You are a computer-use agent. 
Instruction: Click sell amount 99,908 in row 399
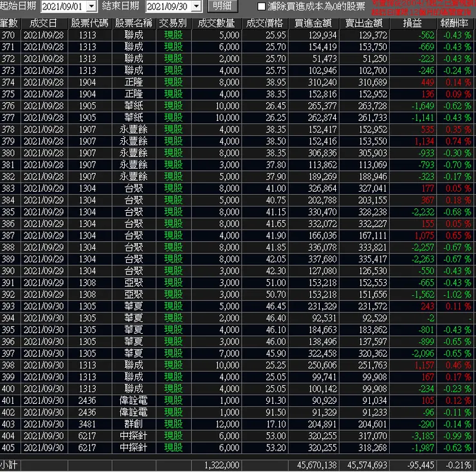374,377
